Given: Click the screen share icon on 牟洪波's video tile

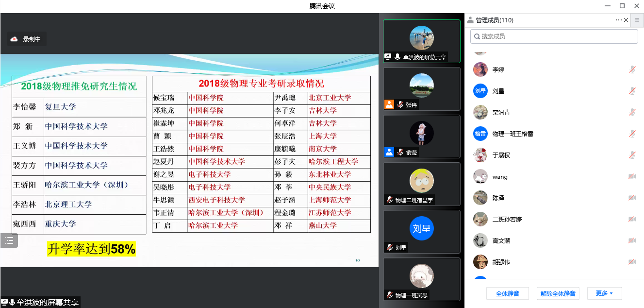Looking at the screenshot, I should [x=388, y=56].
